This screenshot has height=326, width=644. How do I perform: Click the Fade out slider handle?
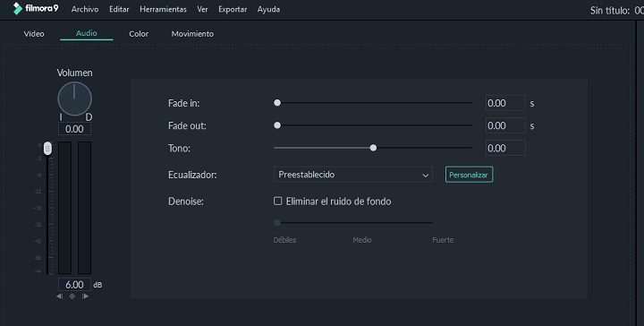coord(277,125)
